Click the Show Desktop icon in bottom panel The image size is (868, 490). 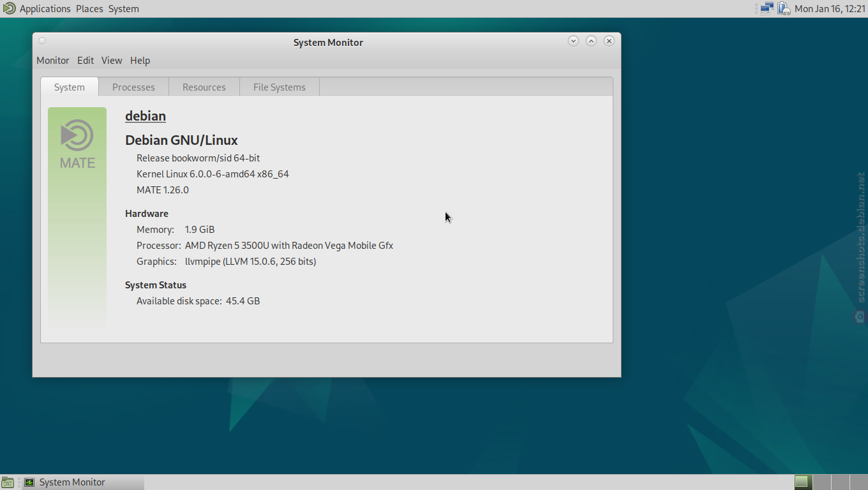point(8,482)
